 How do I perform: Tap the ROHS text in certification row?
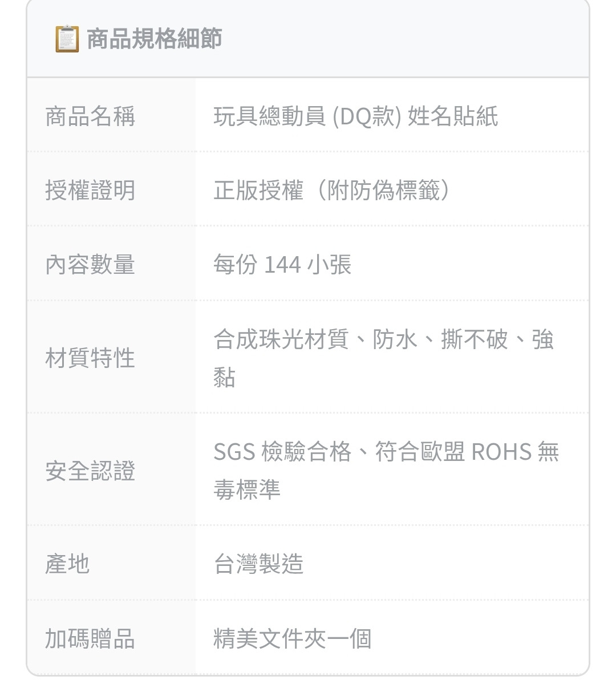501,452
